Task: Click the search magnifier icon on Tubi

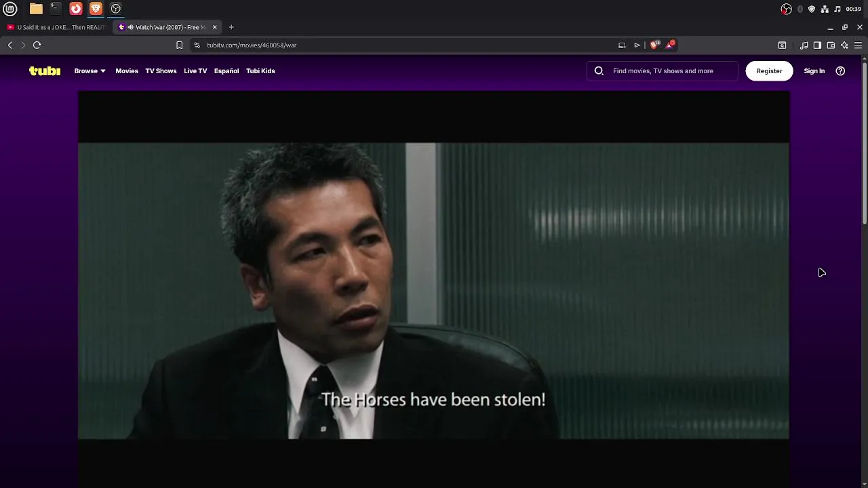Action: [599, 70]
